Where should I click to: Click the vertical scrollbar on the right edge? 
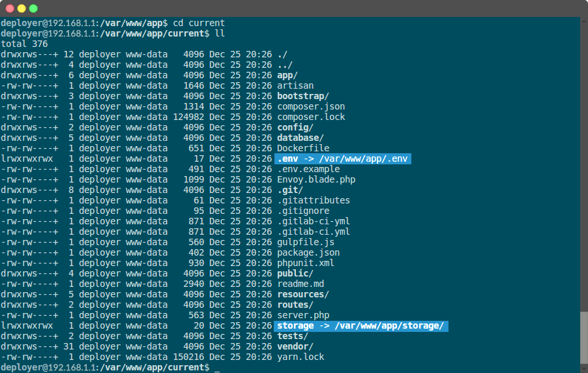tap(583, 196)
